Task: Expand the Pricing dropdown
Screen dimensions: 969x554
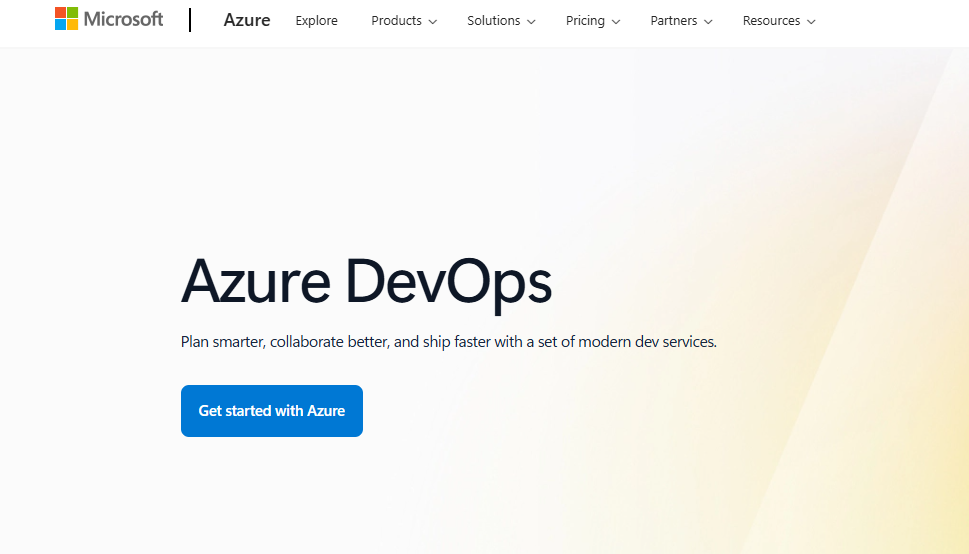Action: (593, 20)
